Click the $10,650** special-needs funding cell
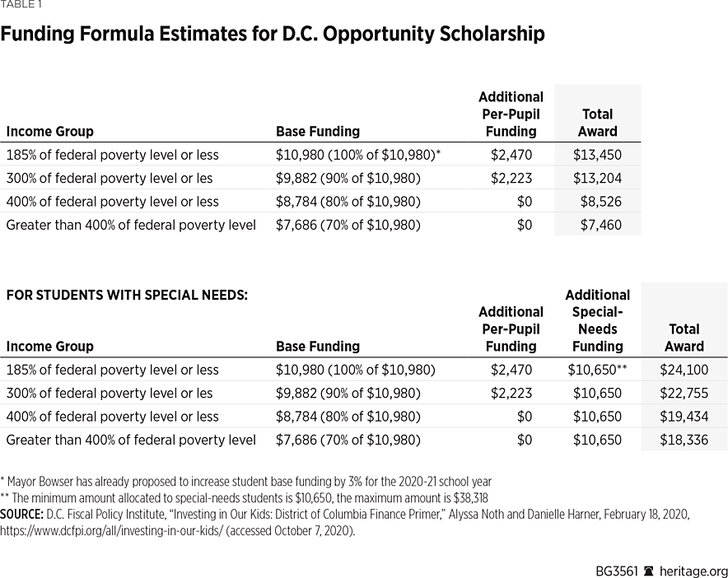 click(x=598, y=370)
